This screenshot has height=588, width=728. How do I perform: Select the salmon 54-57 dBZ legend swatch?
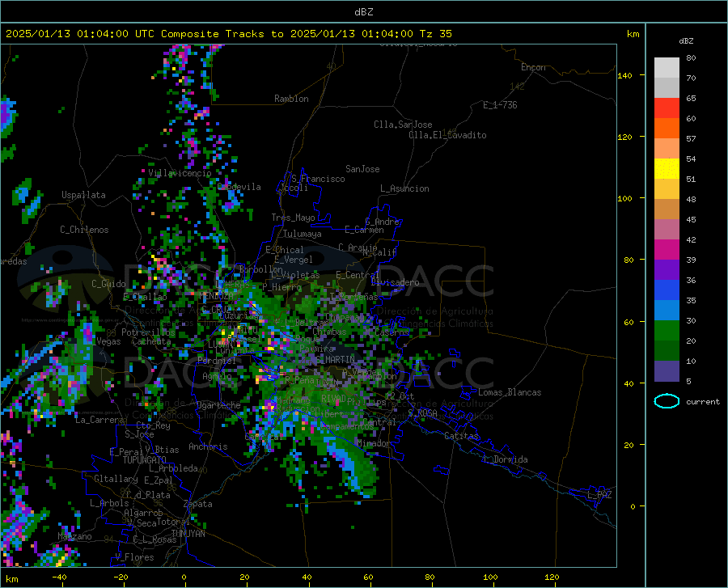667,149
